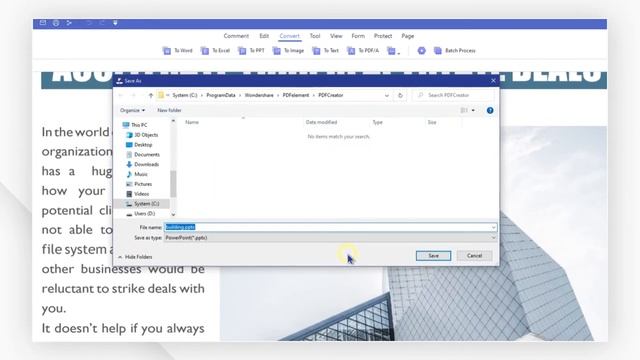Sort files by the Name column
The width and height of the screenshot is (640, 360).
pos(192,122)
